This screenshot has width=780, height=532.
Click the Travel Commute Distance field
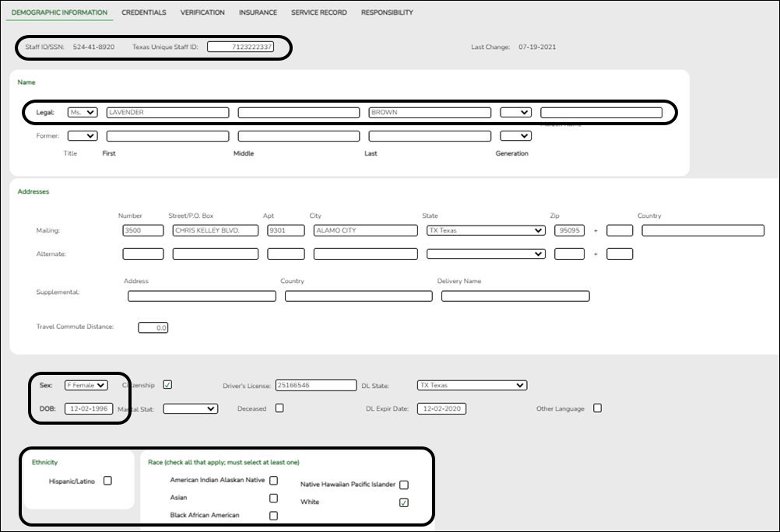click(x=153, y=327)
